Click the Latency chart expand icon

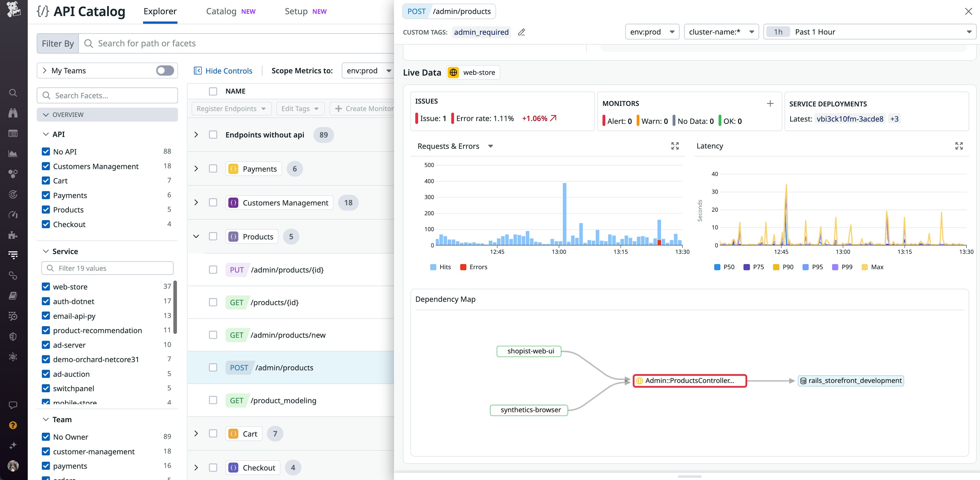pyautogui.click(x=959, y=146)
